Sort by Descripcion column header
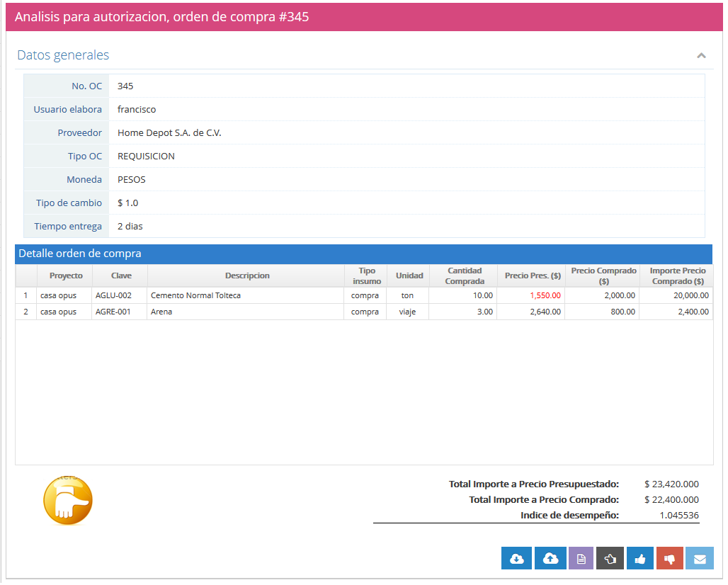 [247, 276]
